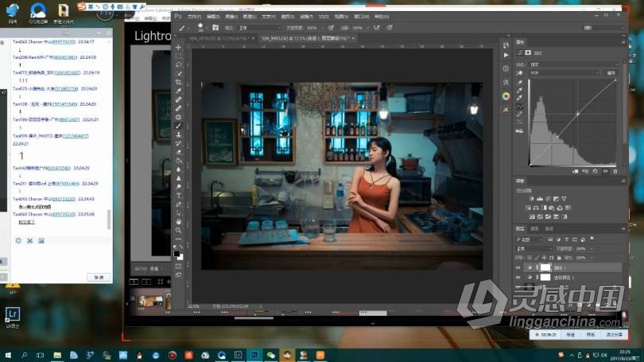Hide the 曲线 1 curves layer
Screen dimensions: 644x362
(x=518, y=268)
